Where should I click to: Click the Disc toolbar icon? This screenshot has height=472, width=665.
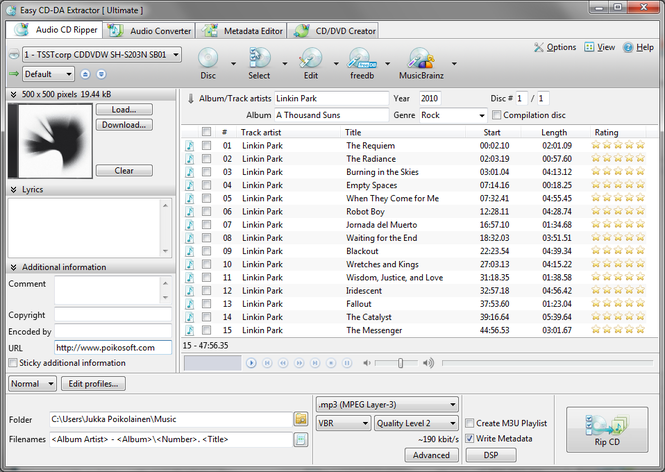pyautogui.click(x=208, y=59)
